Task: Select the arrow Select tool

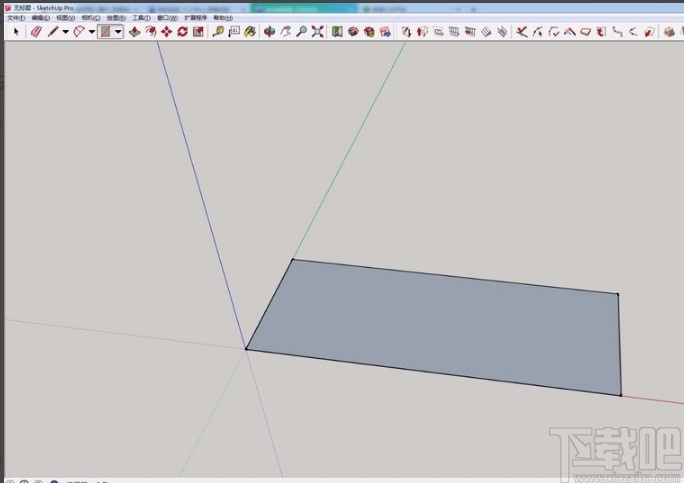Action: [16, 31]
